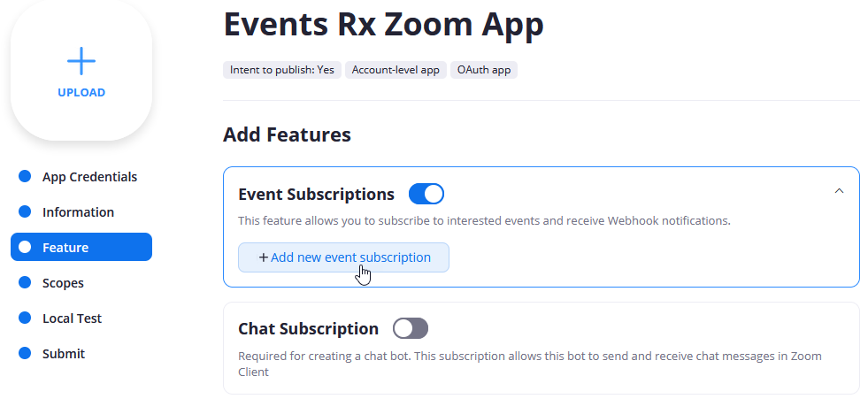Click the Scopes step dot

click(x=25, y=283)
